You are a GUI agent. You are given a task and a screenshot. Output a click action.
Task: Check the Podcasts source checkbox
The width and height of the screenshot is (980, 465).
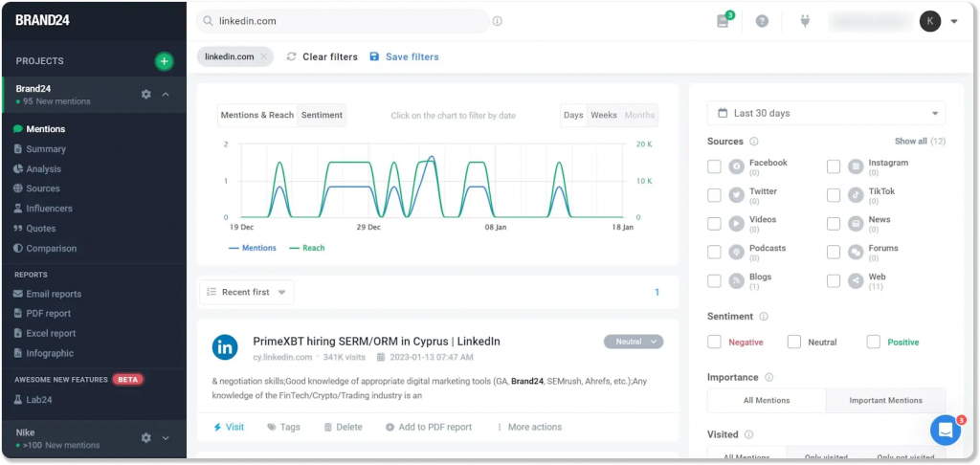[x=714, y=253]
